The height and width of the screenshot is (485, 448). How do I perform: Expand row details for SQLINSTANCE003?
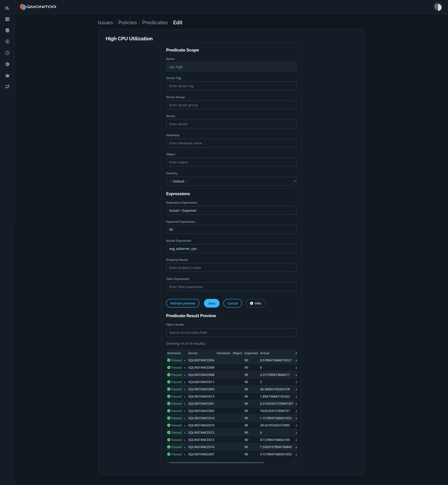tap(185, 389)
